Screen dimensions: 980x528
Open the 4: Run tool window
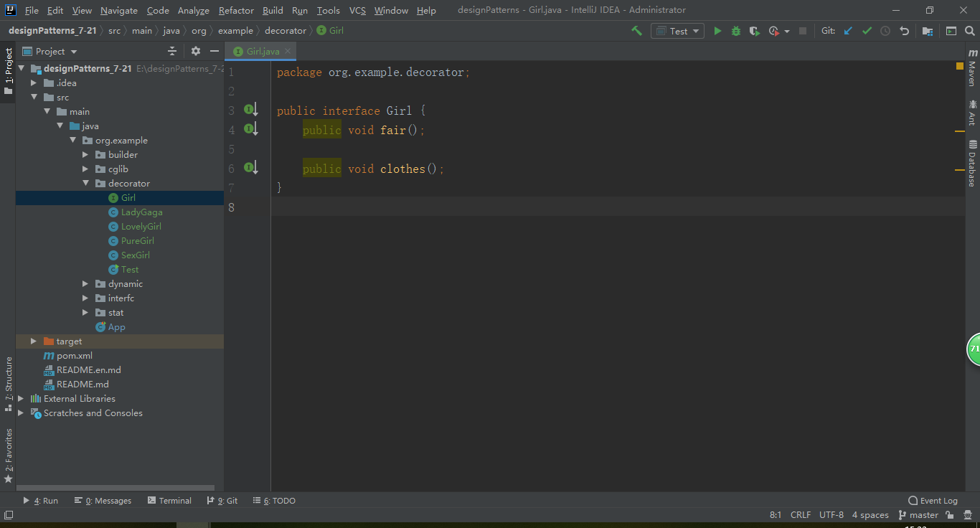[x=41, y=501]
